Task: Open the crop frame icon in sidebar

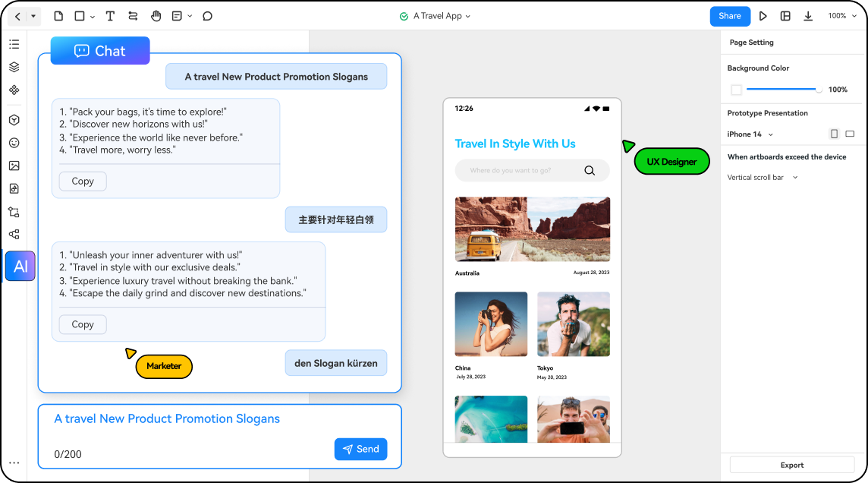Action: tap(14, 212)
